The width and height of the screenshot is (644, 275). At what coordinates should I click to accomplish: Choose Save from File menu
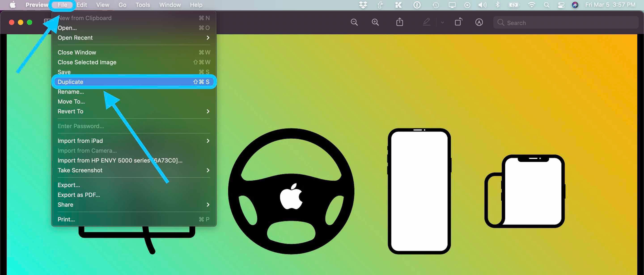coord(134,72)
